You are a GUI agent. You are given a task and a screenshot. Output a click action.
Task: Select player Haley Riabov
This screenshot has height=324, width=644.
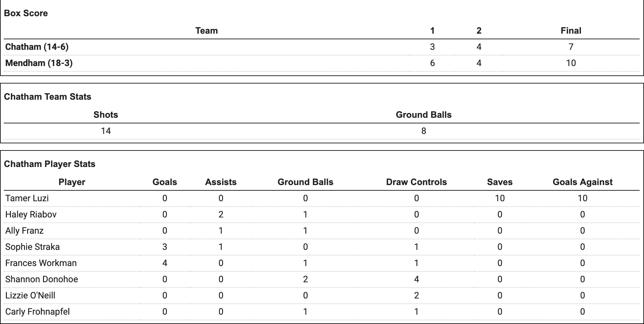(x=31, y=215)
